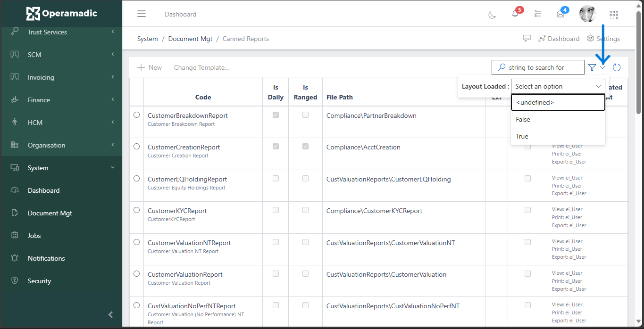Open the apps grid icon

[614, 15]
